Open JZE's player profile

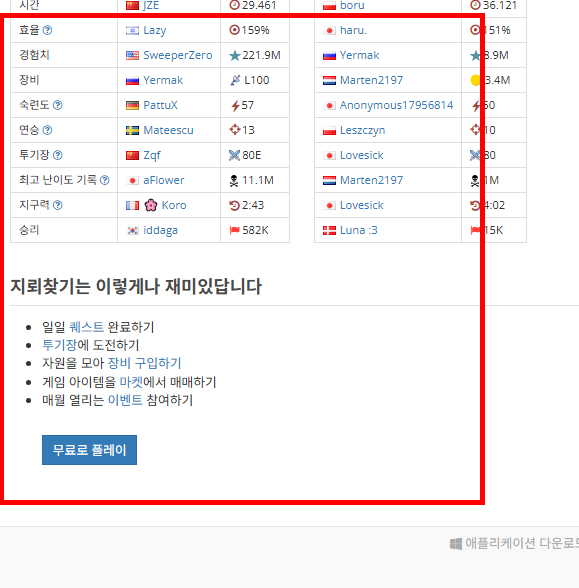pyautogui.click(x=151, y=5)
